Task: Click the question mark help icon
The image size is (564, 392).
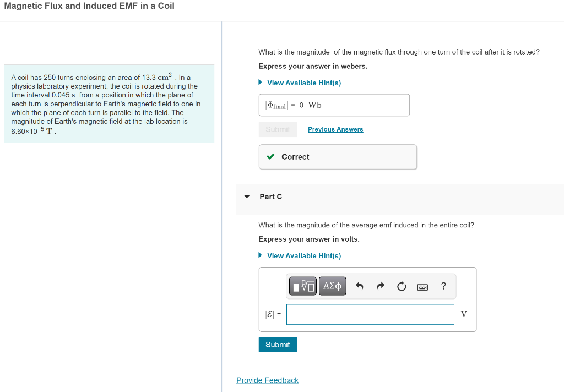Action: (x=443, y=286)
